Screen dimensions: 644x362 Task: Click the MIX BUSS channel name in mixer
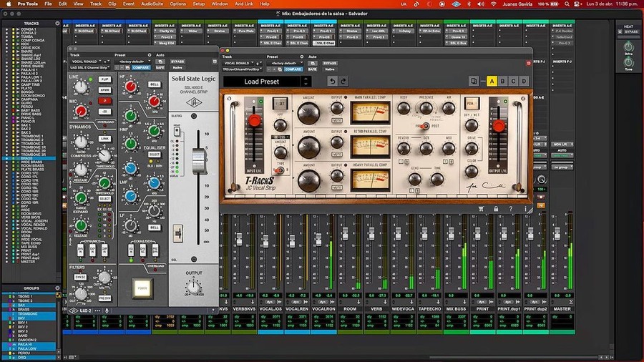point(456,308)
